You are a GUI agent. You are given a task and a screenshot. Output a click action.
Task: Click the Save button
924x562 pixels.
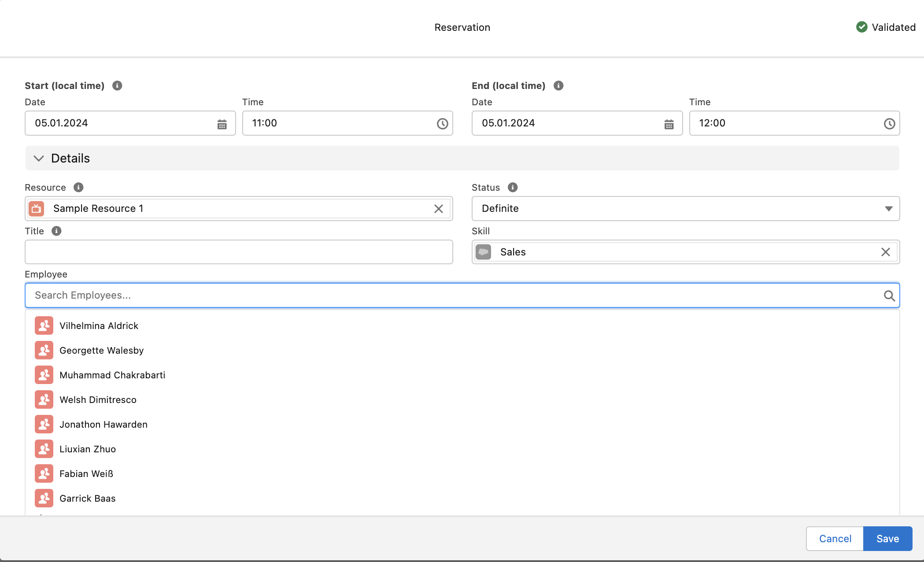click(x=887, y=539)
